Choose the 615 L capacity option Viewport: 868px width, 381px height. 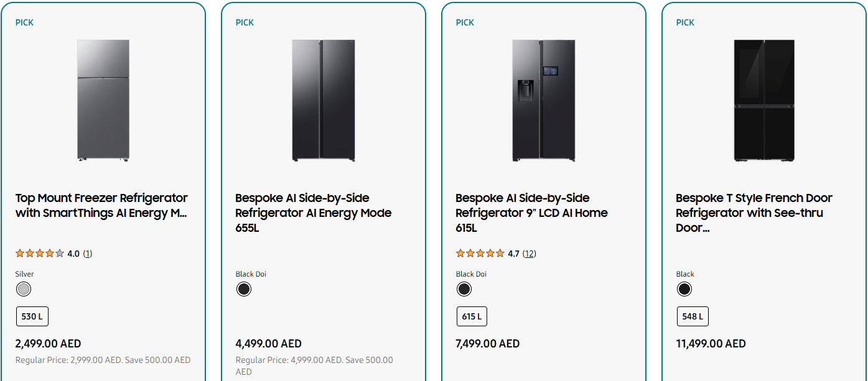click(472, 316)
